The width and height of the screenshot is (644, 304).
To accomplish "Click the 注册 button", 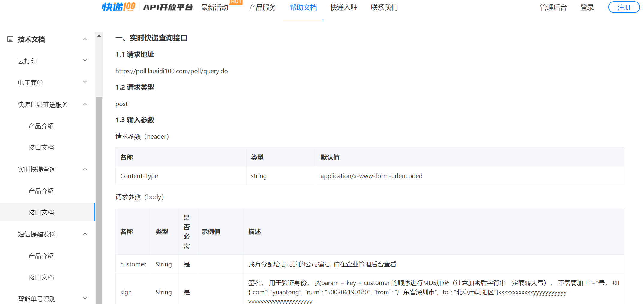I will pyautogui.click(x=624, y=7).
